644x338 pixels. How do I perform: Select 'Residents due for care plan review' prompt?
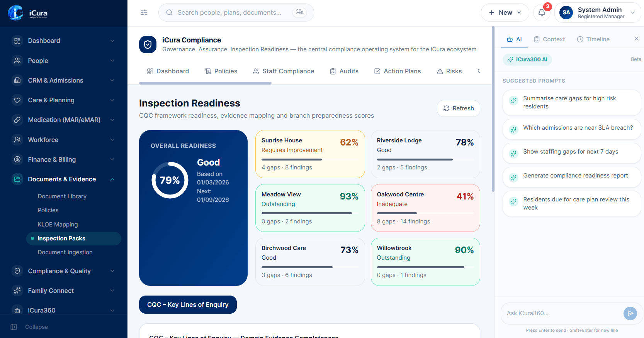[x=572, y=204]
